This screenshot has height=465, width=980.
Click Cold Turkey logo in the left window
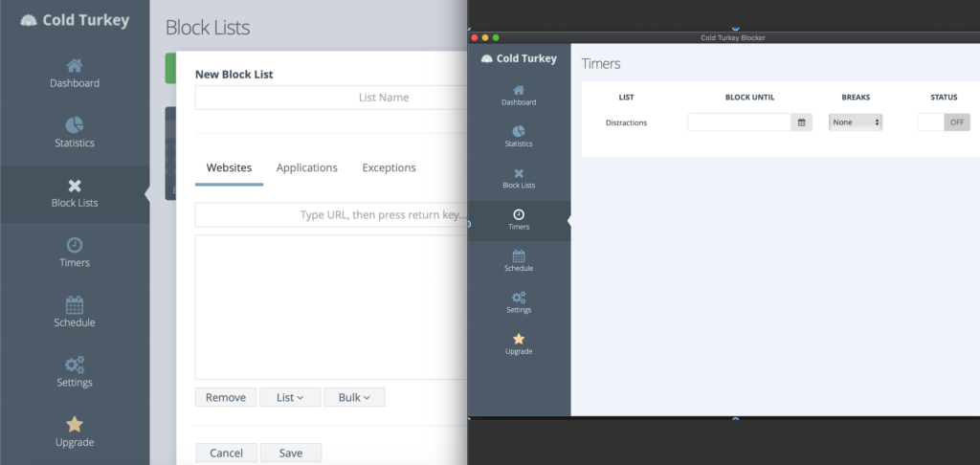tap(75, 20)
